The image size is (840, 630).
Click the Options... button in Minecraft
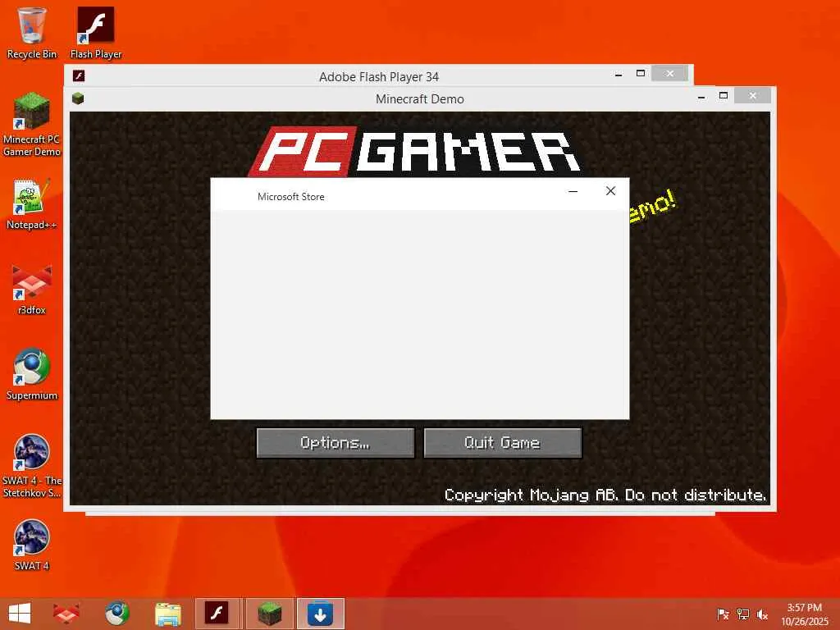(x=336, y=442)
